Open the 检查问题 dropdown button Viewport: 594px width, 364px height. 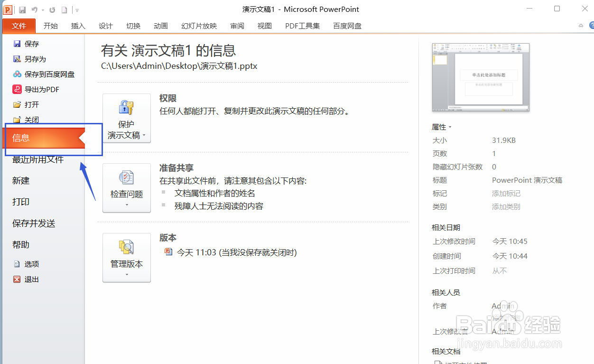[127, 188]
